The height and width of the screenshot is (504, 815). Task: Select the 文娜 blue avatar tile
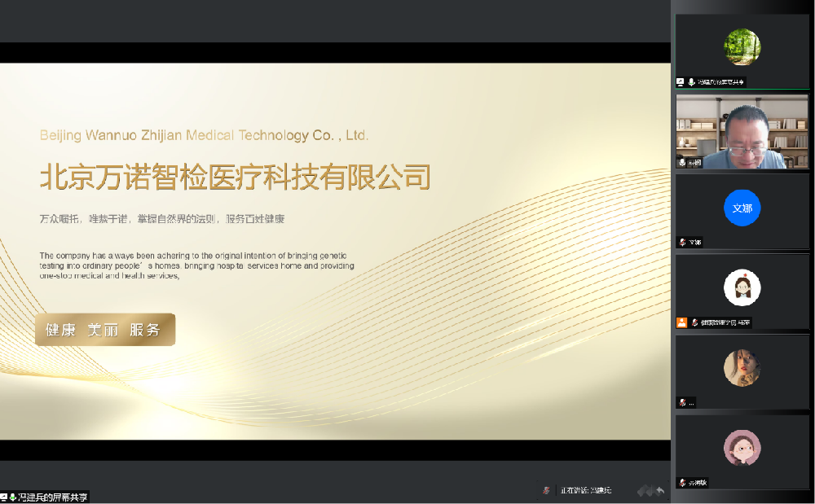742,211
